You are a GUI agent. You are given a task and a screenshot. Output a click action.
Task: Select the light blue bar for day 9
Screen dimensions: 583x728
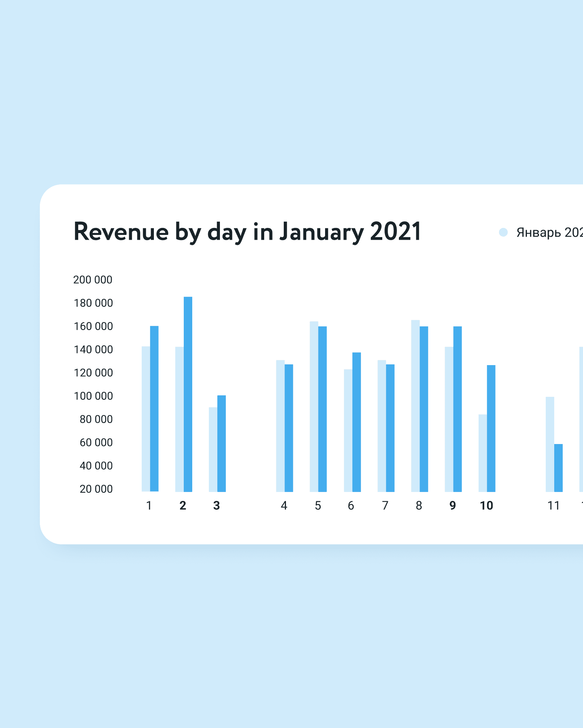click(449, 419)
